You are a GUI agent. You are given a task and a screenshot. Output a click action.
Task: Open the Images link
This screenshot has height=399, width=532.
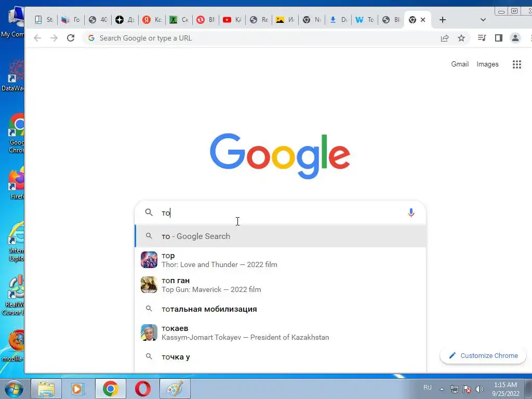coord(487,64)
